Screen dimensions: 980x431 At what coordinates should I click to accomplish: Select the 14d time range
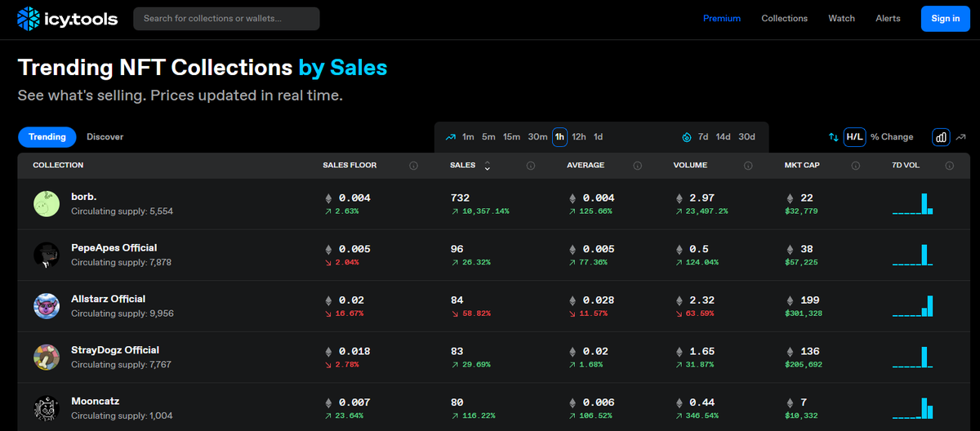coord(724,137)
